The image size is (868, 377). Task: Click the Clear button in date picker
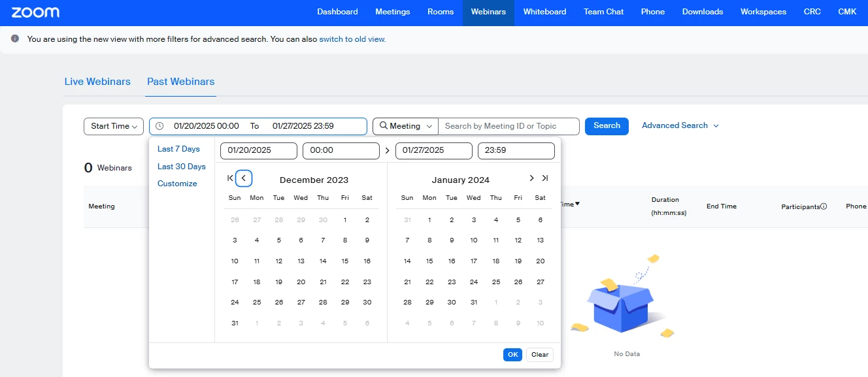[x=540, y=355]
